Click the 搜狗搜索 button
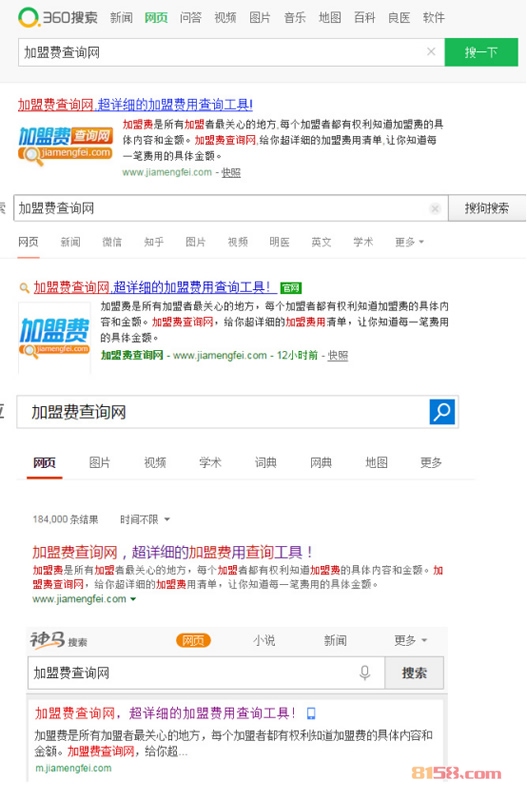This screenshot has height=800, width=527. click(x=487, y=208)
